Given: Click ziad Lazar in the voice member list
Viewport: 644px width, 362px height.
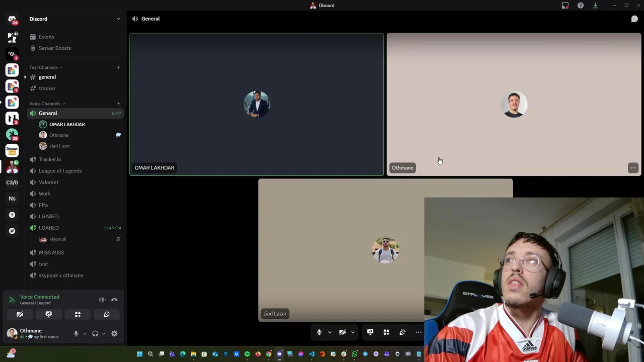Looking at the screenshot, I should [x=80, y=146].
